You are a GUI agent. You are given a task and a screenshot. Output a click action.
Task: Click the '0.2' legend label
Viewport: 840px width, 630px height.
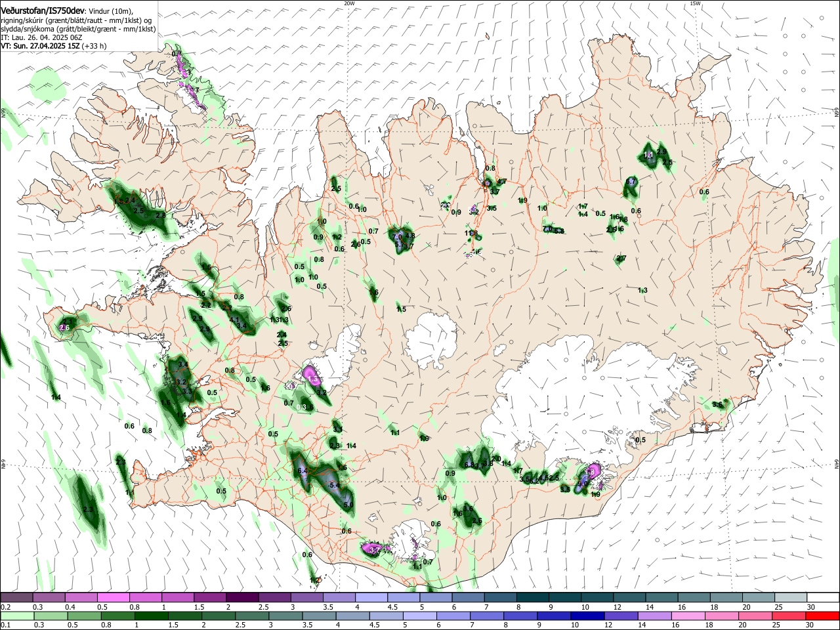tap(5, 607)
